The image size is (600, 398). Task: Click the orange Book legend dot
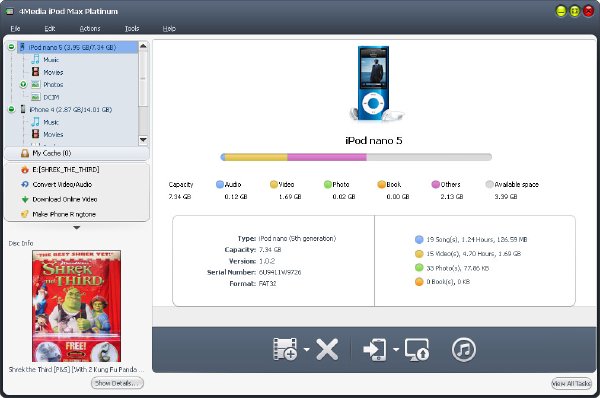point(382,184)
